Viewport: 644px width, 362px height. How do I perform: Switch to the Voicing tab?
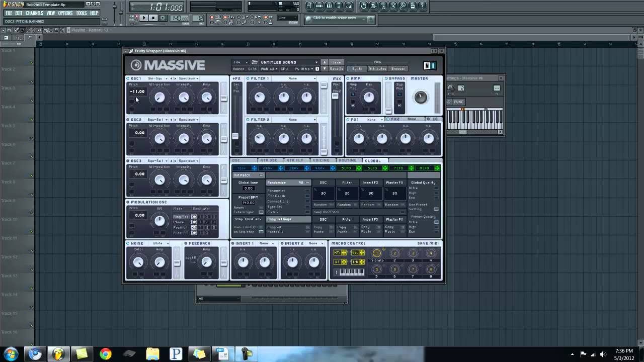(x=320, y=161)
